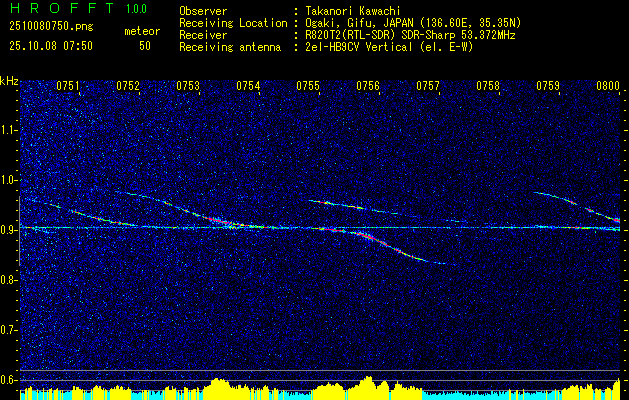Click time marker 0751

coord(68,86)
